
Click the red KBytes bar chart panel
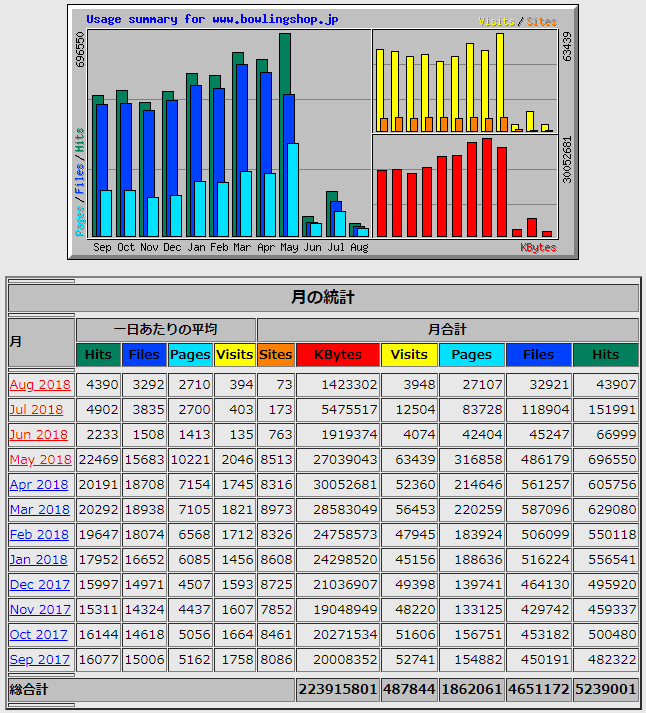pos(465,187)
